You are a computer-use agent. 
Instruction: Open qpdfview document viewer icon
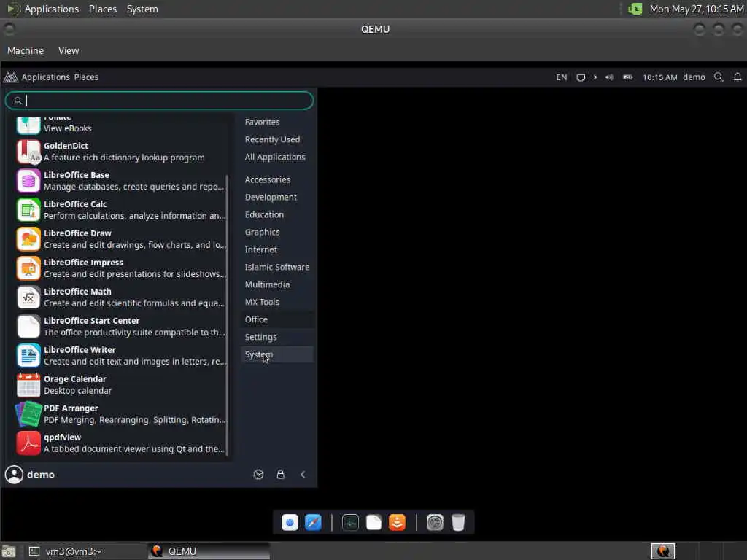coord(28,443)
